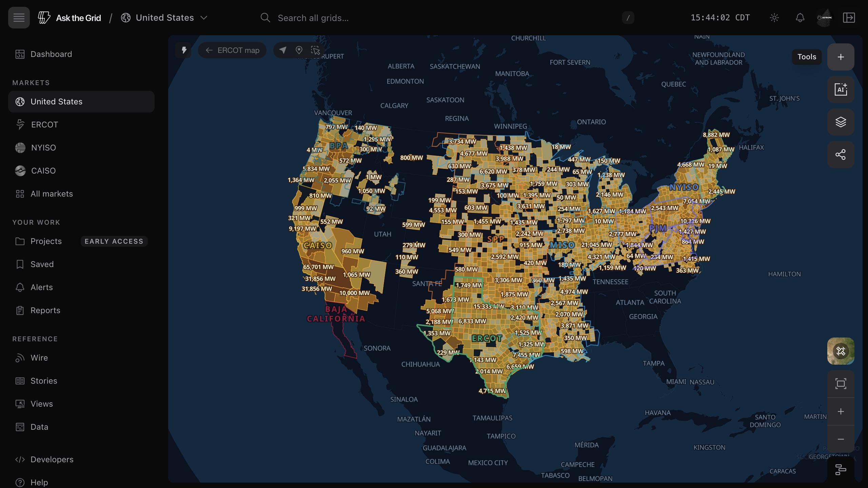
Task: Open the Data section
Action: click(x=81, y=427)
